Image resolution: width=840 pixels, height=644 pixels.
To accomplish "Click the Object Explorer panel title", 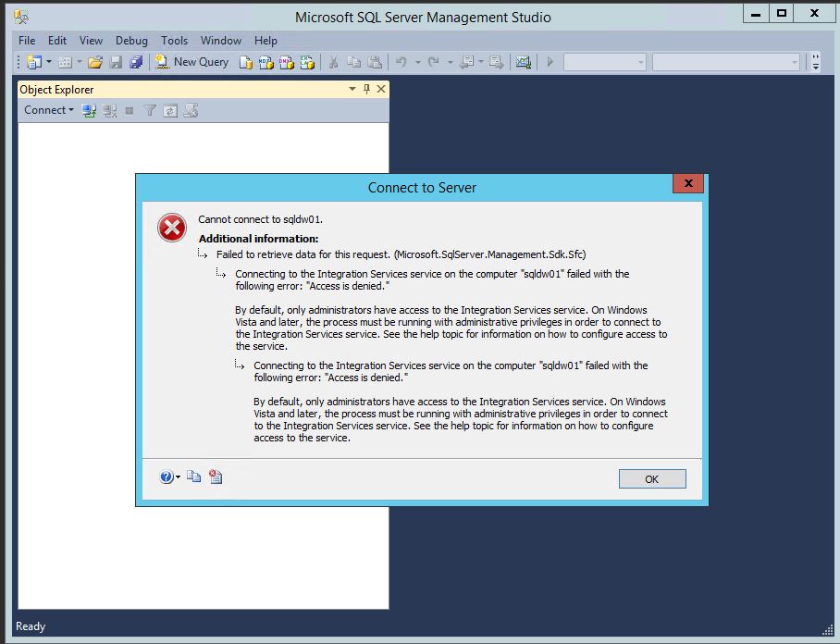I will tap(56, 90).
